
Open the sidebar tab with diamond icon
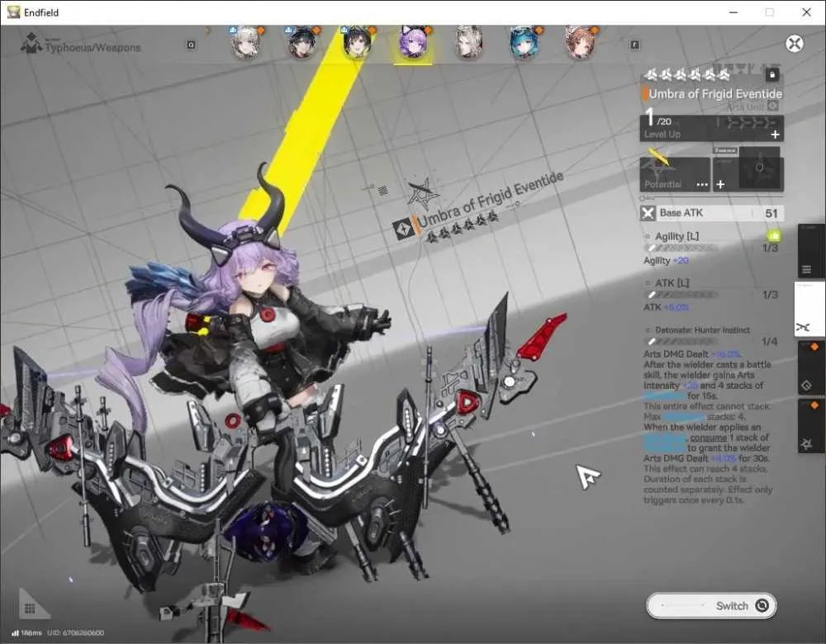[x=811, y=367]
